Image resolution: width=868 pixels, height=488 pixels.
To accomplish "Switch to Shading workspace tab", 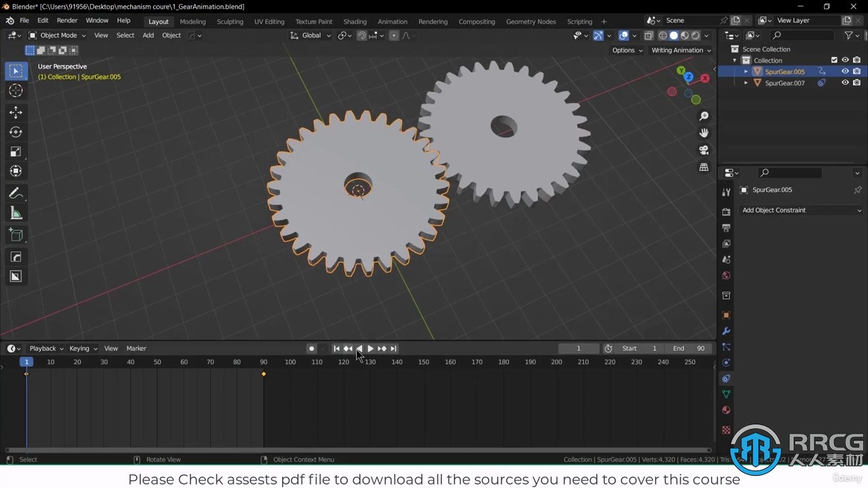I will 355,21.
